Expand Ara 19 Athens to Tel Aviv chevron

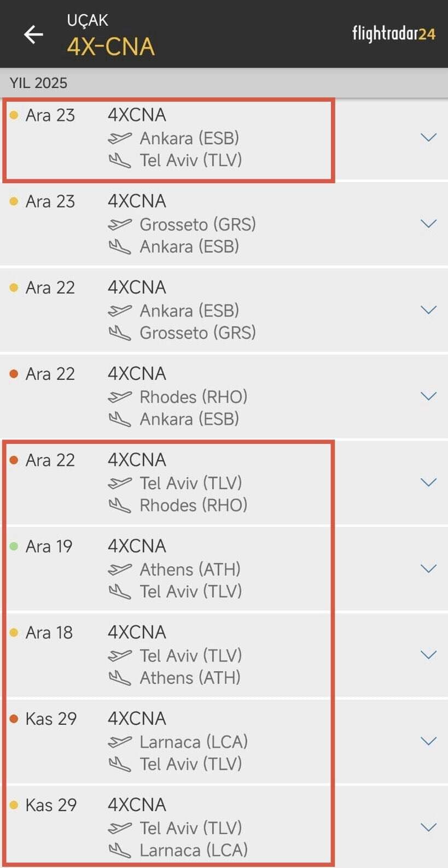[428, 568]
